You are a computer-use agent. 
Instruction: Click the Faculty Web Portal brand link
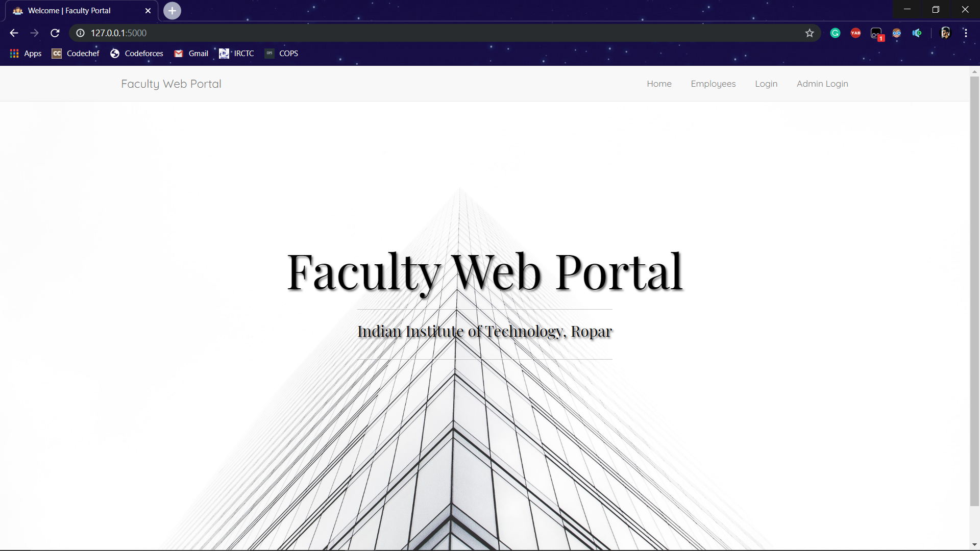pyautogui.click(x=171, y=84)
